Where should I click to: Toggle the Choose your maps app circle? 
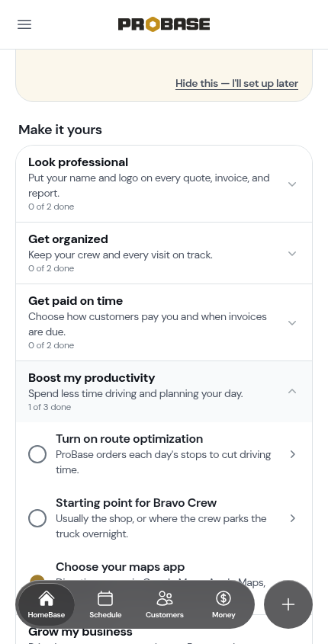[37, 579]
